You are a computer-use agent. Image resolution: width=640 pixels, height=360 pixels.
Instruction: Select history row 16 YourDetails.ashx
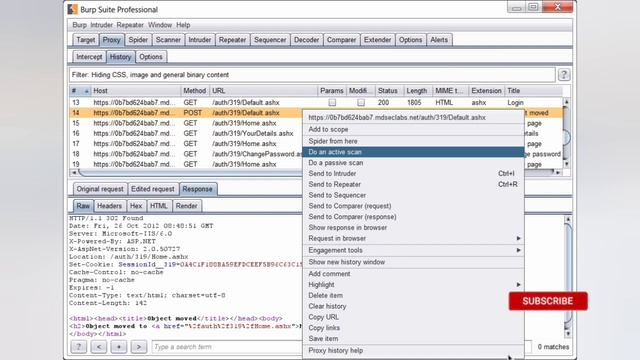pyautogui.click(x=186, y=133)
